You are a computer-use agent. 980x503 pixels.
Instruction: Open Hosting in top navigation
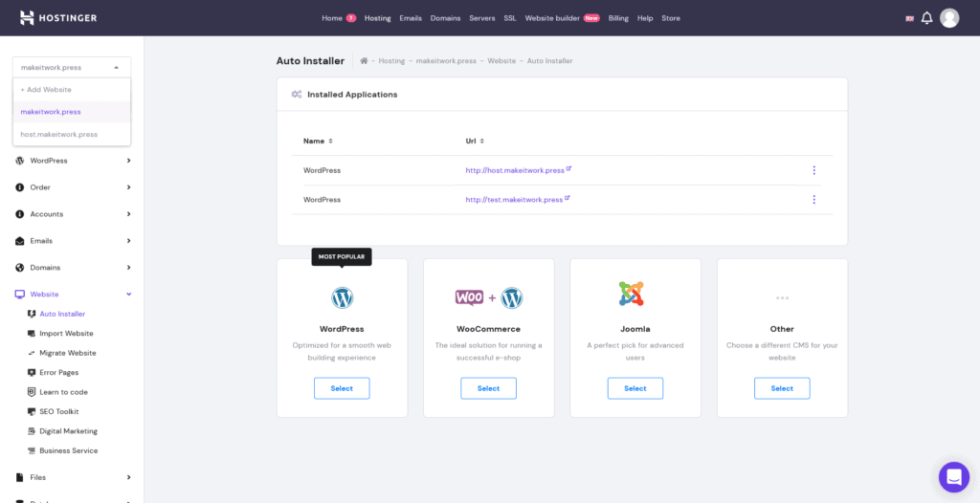[377, 18]
